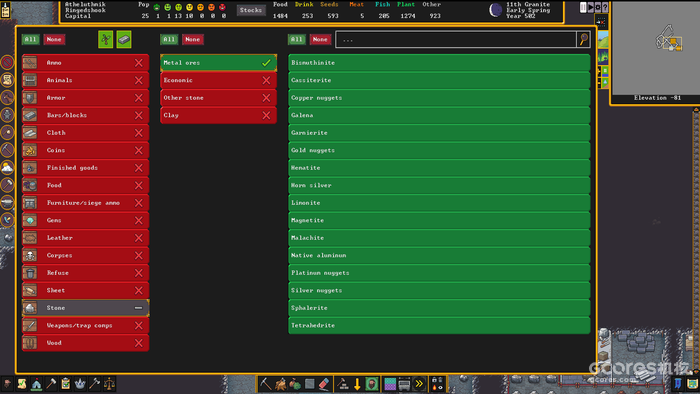Open the settings gear icon at top
Image resolution: width=700 pixels, height=394 pixels.
[x=598, y=8]
